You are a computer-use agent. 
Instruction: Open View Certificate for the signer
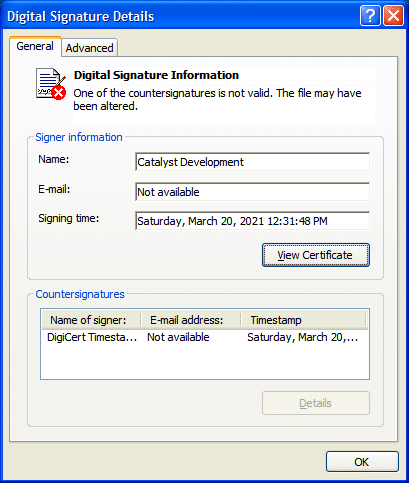point(316,255)
